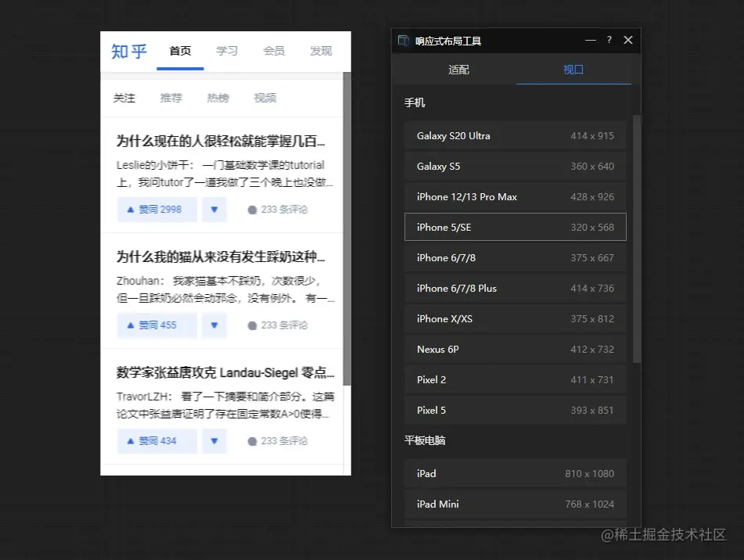Click Zhouhan answer excerpt text
Image resolution: width=744 pixels, height=560 pixels.
click(x=225, y=289)
